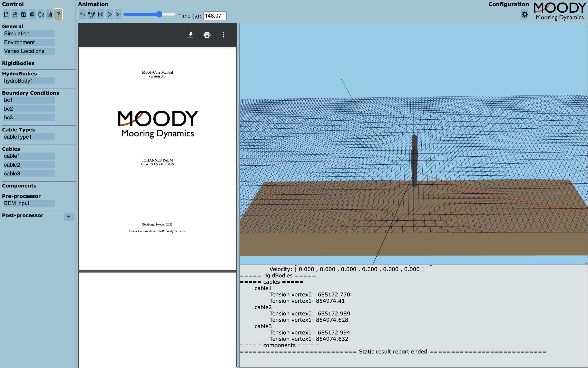The height and width of the screenshot is (368, 588).
Task: Skip to the animation start
Action: (x=101, y=15)
